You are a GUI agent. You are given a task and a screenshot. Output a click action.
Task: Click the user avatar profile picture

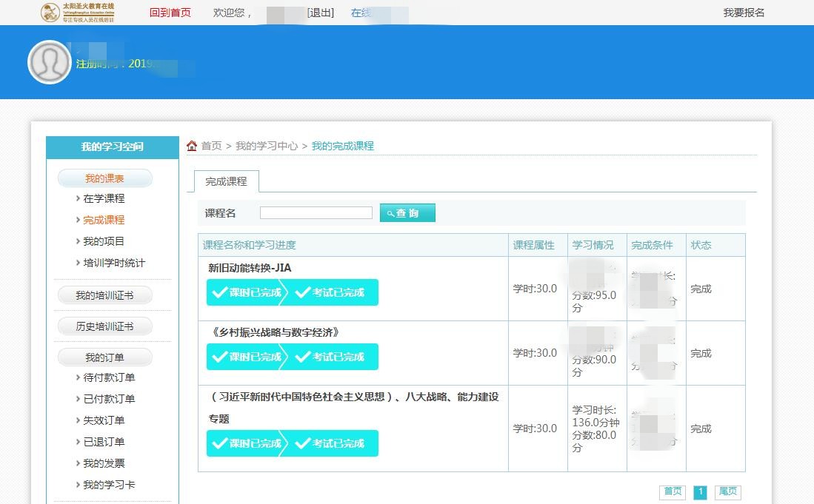(49, 62)
